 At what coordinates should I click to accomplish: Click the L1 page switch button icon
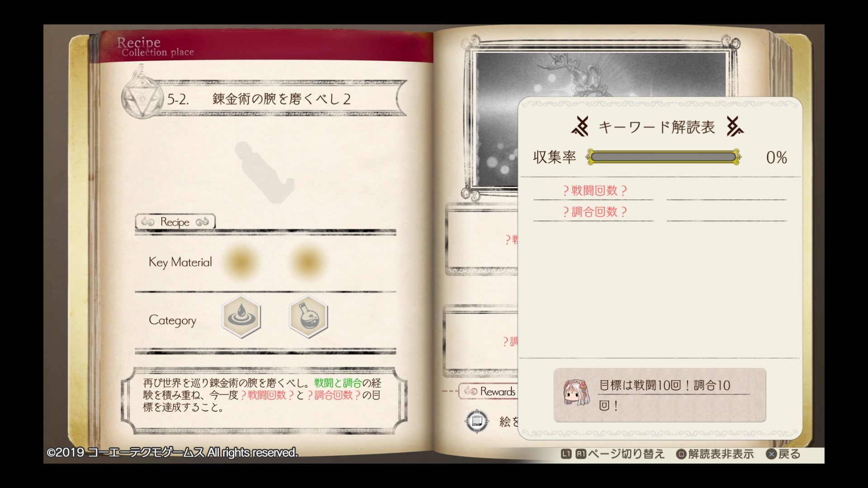click(x=566, y=454)
